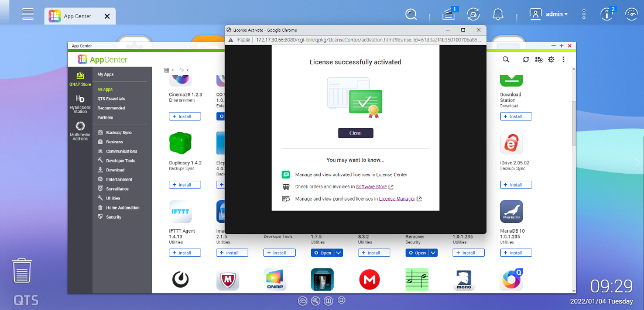Open the Dashboard gauge icon
This screenshot has height=310, width=644.
631,15
